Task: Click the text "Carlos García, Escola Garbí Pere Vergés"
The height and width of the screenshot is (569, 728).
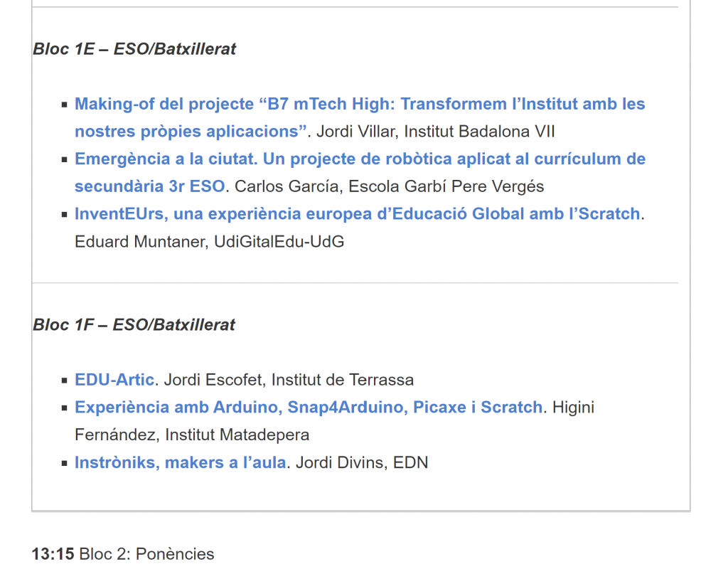Action: pos(389,187)
